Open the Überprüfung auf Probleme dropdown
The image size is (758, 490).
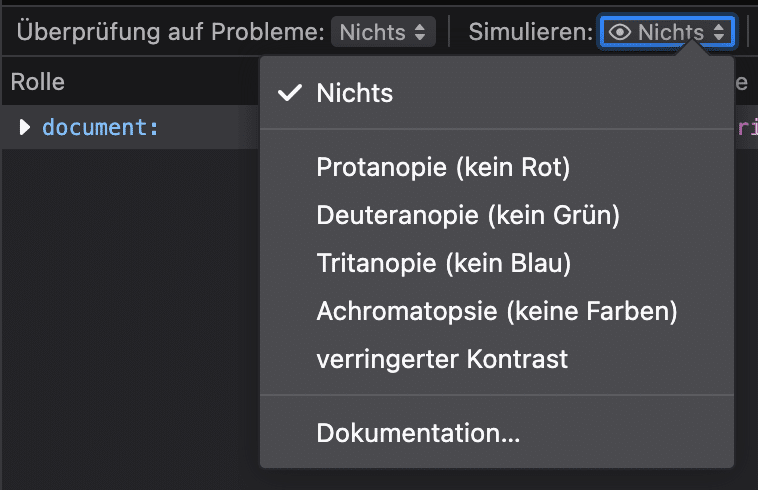click(x=383, y=32)
